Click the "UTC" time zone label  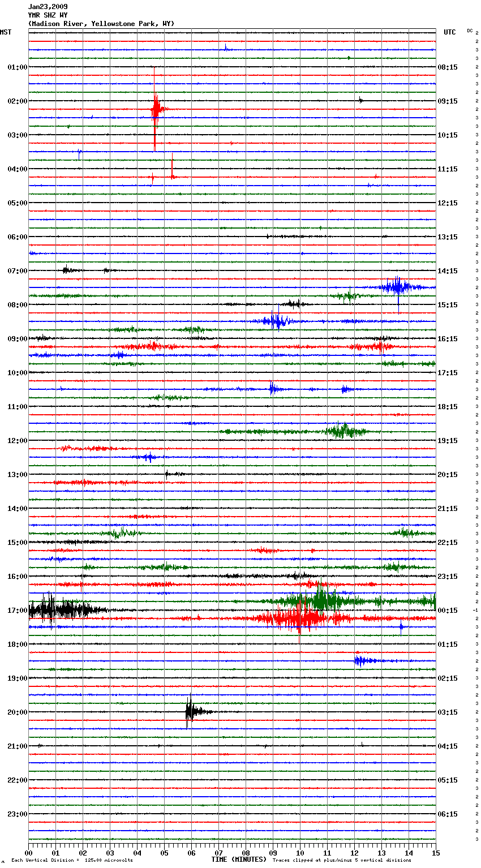tap(450, 32)
